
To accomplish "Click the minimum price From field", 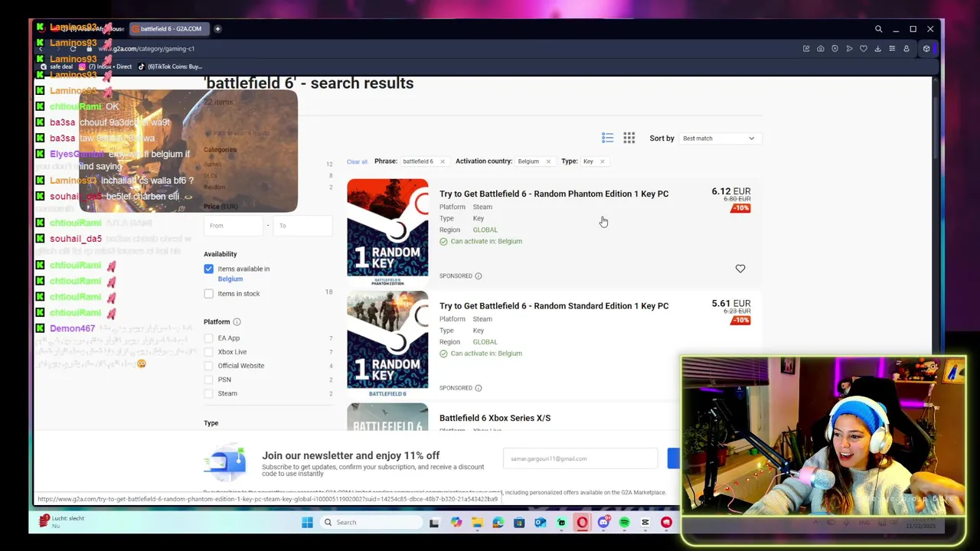I will pyautogui.click(x=234, y=226).
